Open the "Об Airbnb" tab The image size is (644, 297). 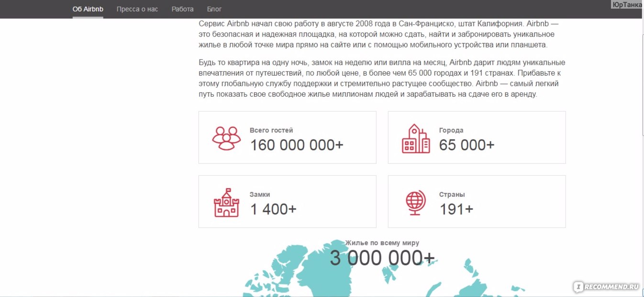point(88,9)
